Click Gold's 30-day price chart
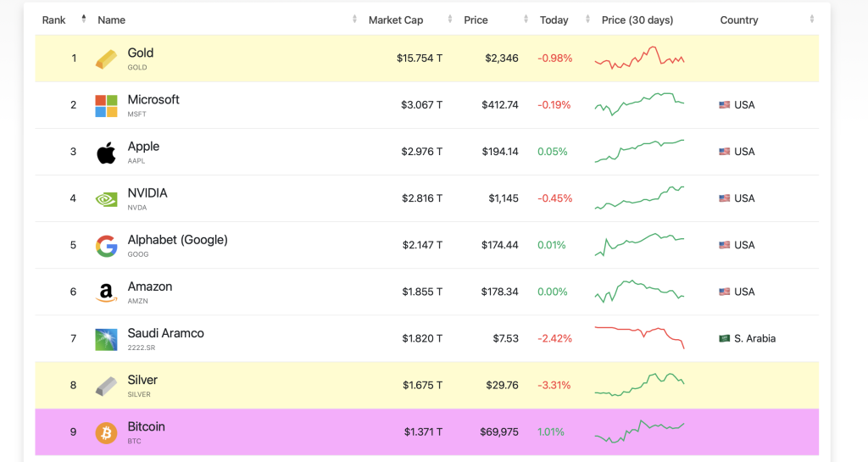 pos(639,58)
